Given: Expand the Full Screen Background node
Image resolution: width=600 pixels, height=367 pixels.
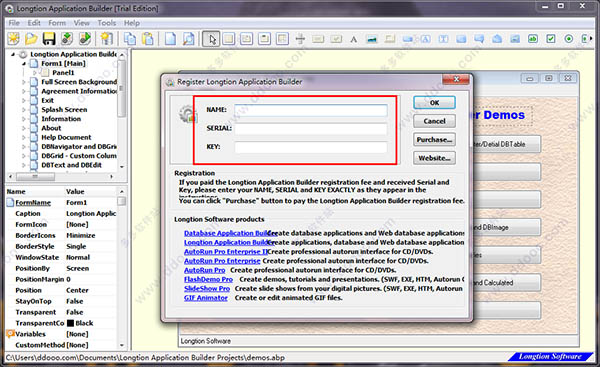Looking at the screenshot, I should click(x=24, y=82).
